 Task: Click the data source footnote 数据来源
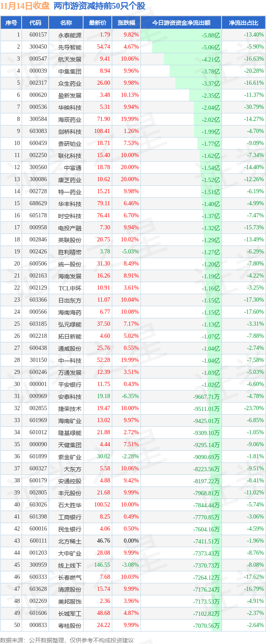point(67,640)
